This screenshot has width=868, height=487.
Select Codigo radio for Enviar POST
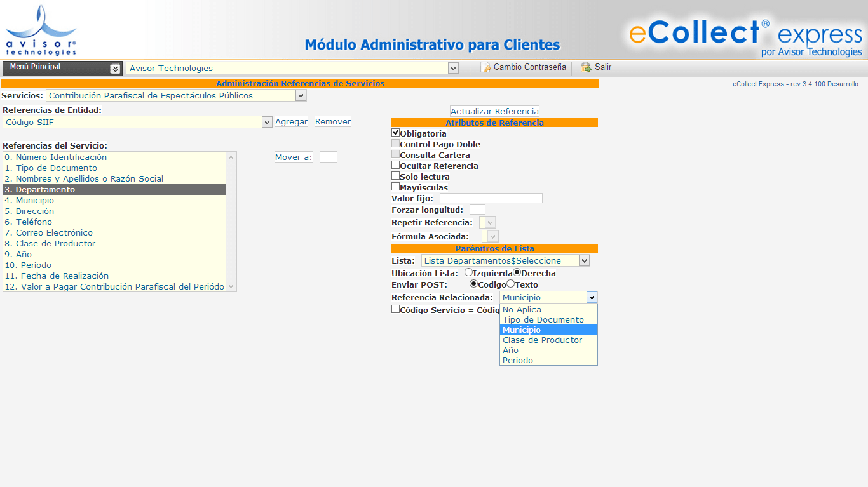click(473, 284)
